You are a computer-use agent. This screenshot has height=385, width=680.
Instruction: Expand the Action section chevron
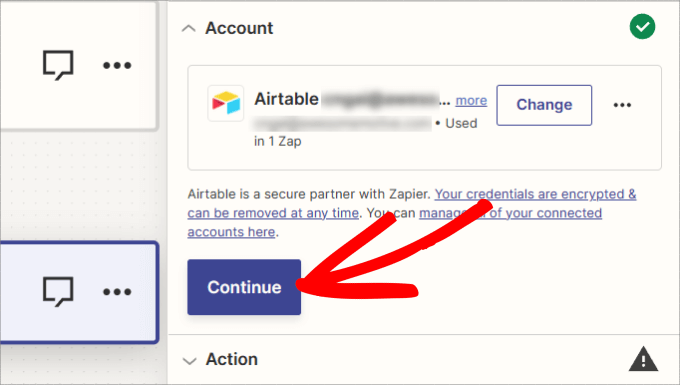pos(190,361)
